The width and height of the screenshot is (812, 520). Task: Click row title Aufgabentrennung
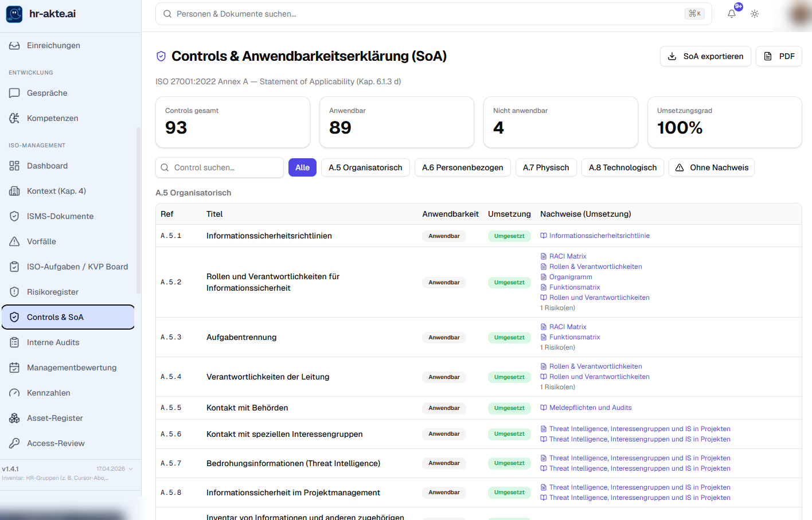click(x=241, y=337)
